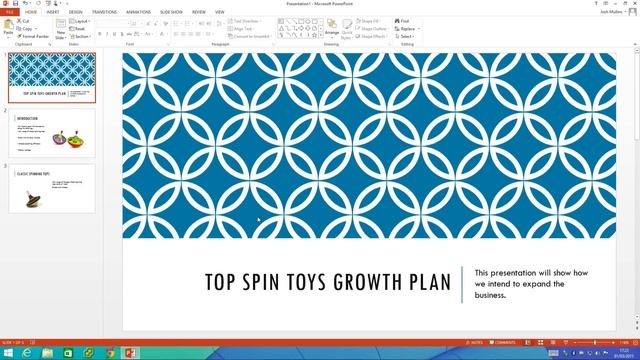Image resolution: width=640 pixels, height=360 pixels.
Task: Switch to Normal view icon
Action: click(x=528, y=342)
